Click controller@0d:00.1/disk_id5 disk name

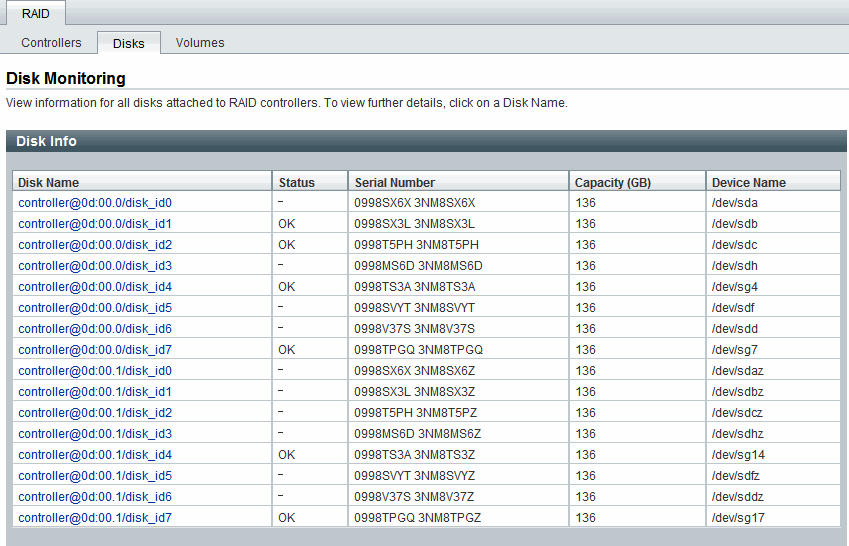pyautogui.click(x=95, y=476)
